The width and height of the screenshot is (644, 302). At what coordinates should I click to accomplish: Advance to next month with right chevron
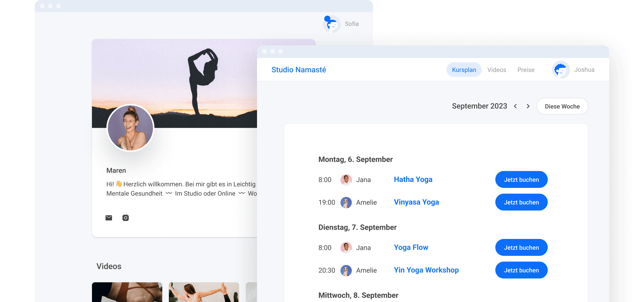pyautogui.click(x=528, y=106)
